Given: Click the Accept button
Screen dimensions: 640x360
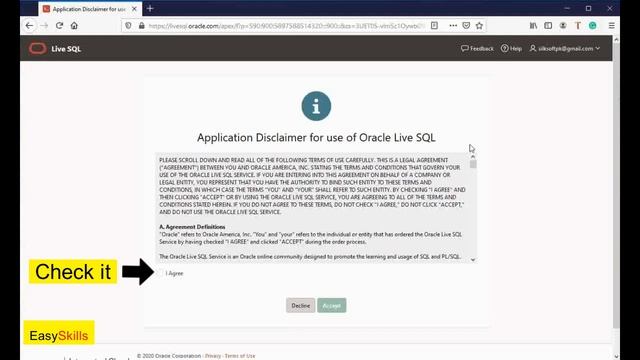Looking at the screenshot, I should (x=331, y=305).
